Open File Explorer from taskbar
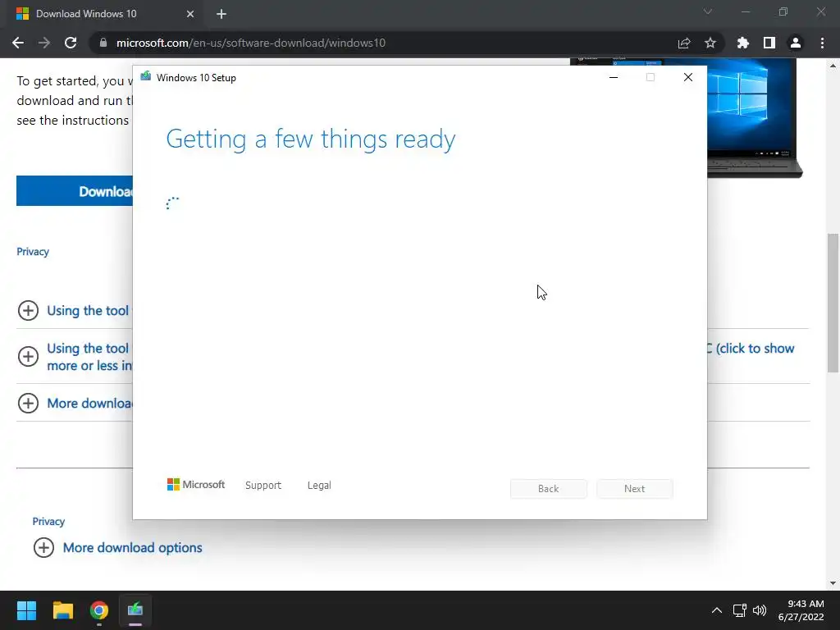The height and width of the screenshot is (630, 840). (62, 610)
